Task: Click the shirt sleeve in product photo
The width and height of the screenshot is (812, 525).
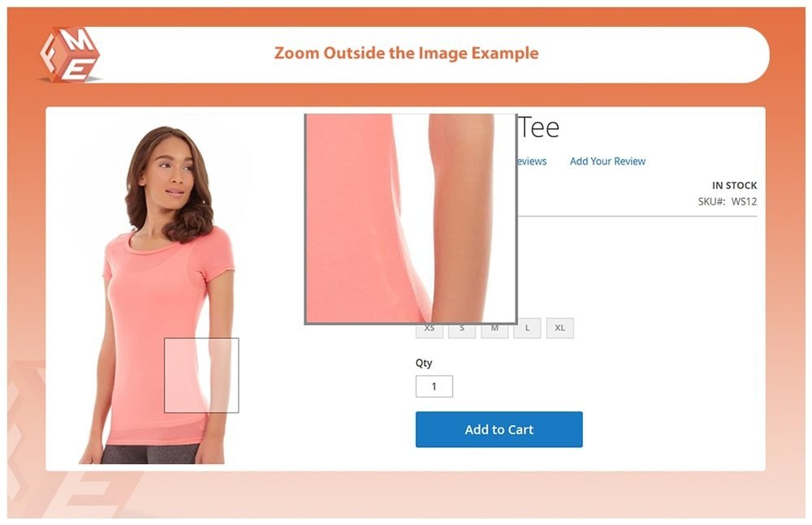Action: coord(219,256)
